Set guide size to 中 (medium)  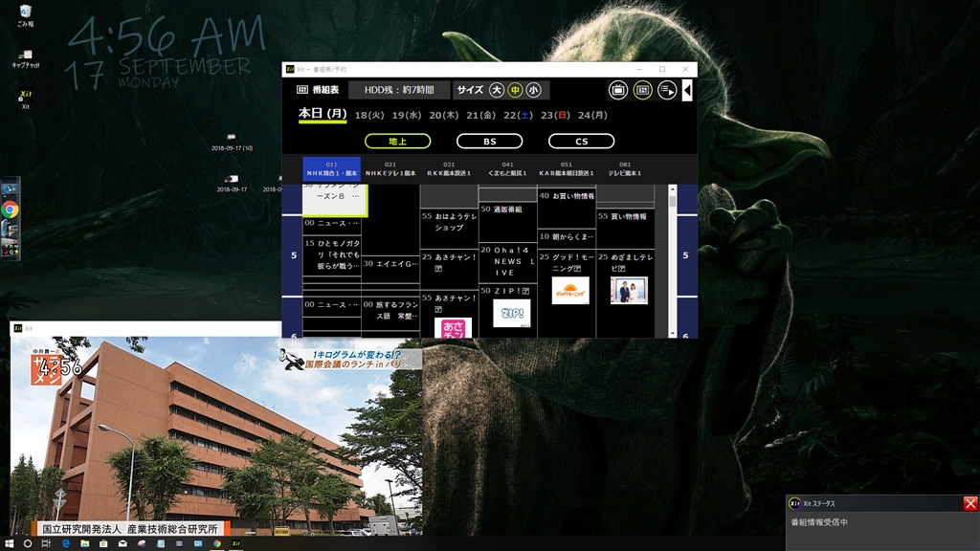pyautogui.click(x=514, y=90)
